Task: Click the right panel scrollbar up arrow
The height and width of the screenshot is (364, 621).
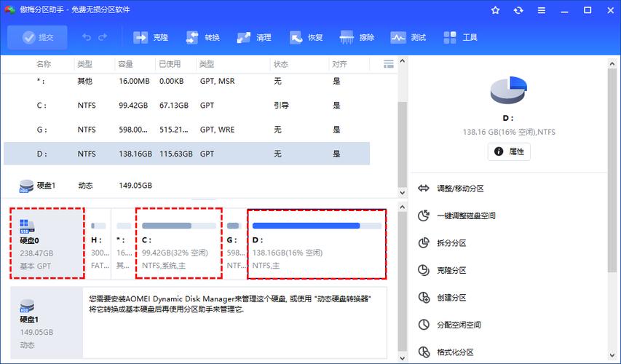Action: 612,64
